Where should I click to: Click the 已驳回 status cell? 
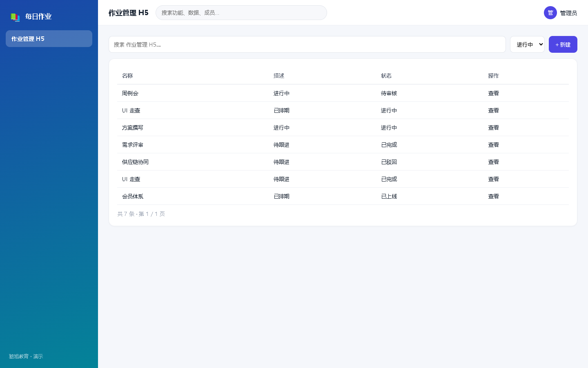[x=389, y=162]
